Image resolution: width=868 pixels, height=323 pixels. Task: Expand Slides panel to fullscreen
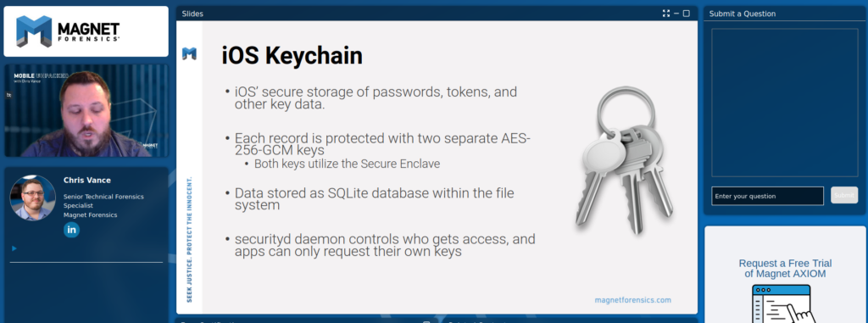[x=666, y=14]
